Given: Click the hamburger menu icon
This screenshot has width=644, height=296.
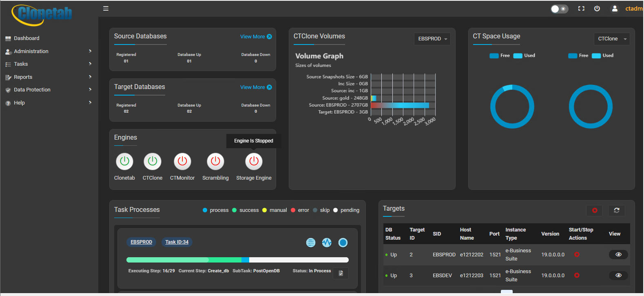Looking at the screenshot, I should click(x=106, y=9).
